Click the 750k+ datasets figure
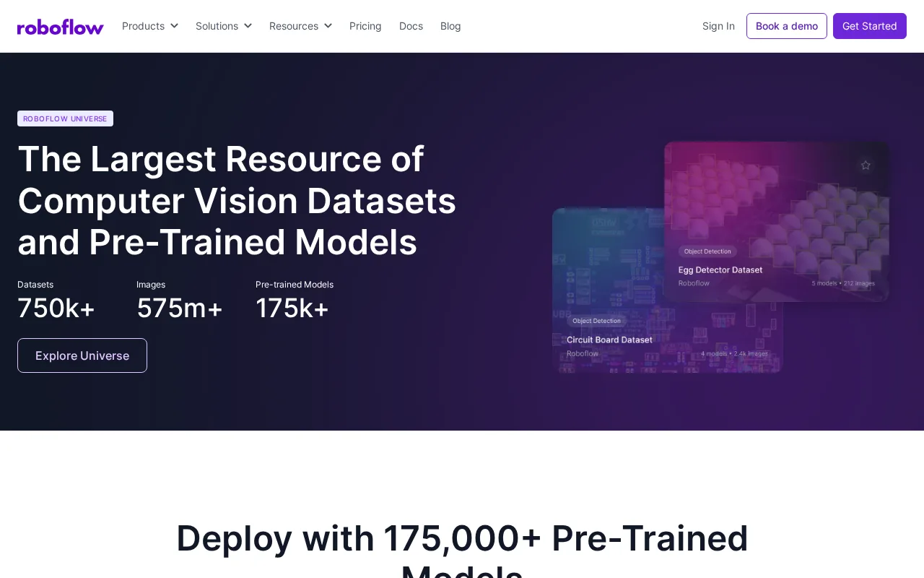The image size is (924, 578). 56,309
